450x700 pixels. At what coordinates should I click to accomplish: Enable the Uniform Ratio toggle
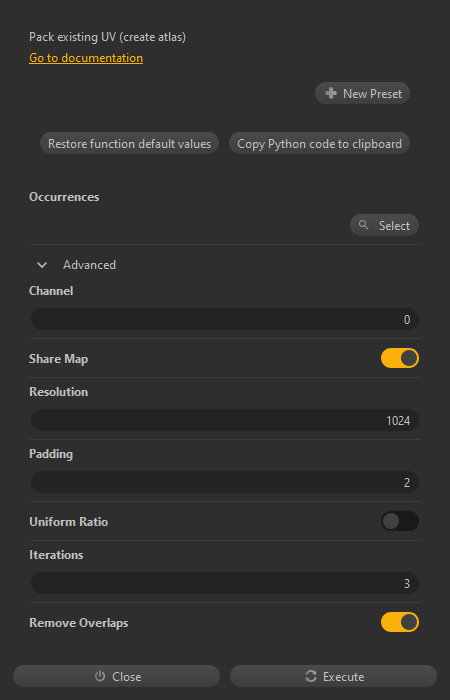pyautogui.click(x=400, y=521)
